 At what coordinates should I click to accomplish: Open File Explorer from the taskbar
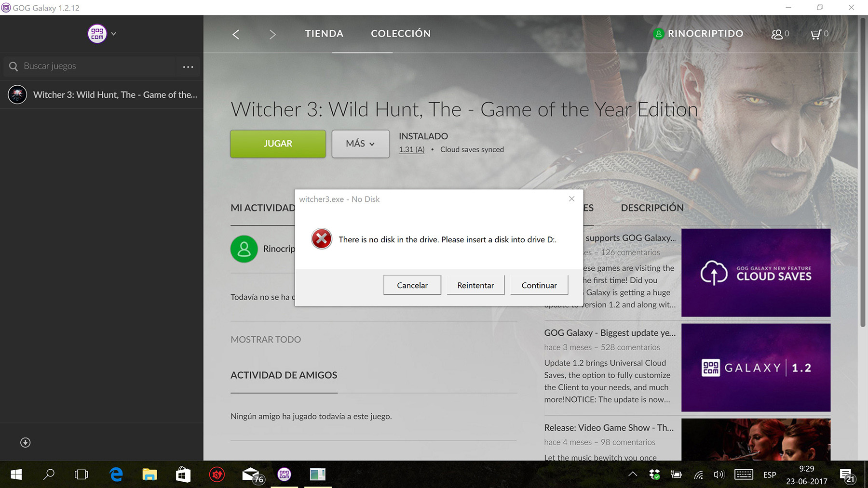pyautogui.click(x=149, y=475)
